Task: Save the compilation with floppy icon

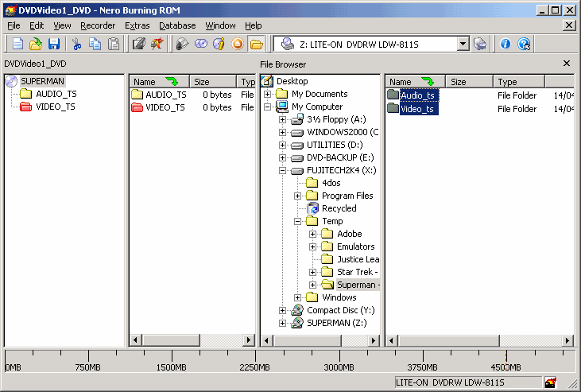Action: [54, 44]
